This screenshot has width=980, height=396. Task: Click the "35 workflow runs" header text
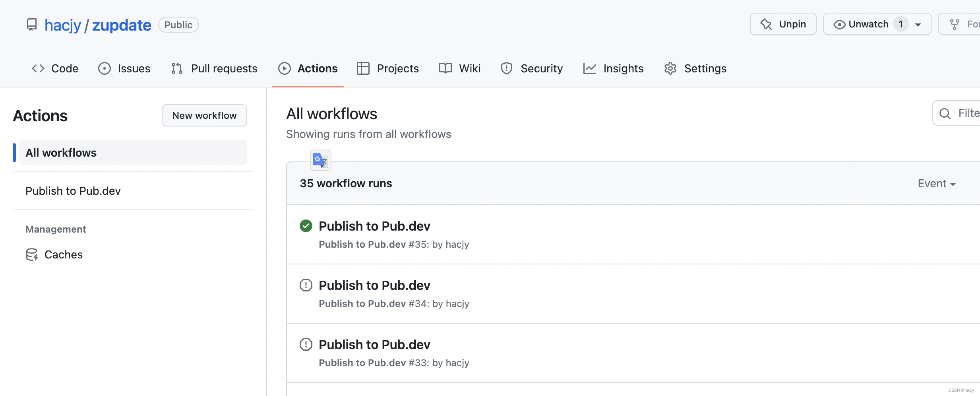click(x=346, y=183)
